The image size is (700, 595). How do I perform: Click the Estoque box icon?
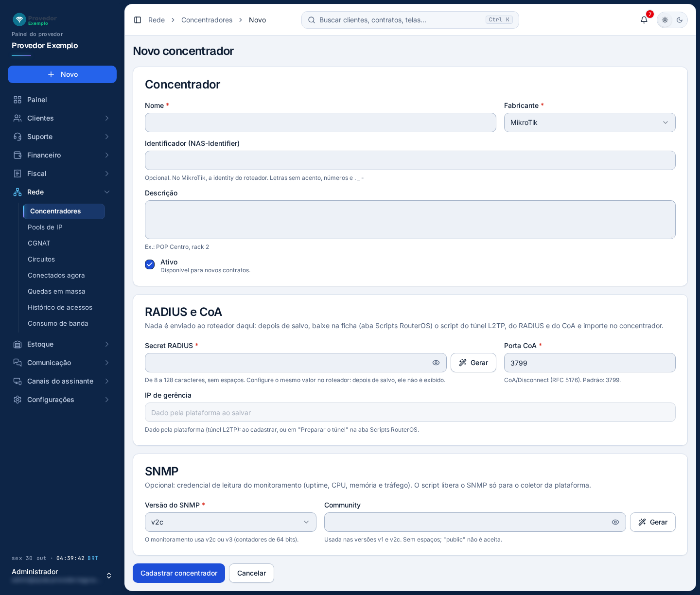point(17,344)
